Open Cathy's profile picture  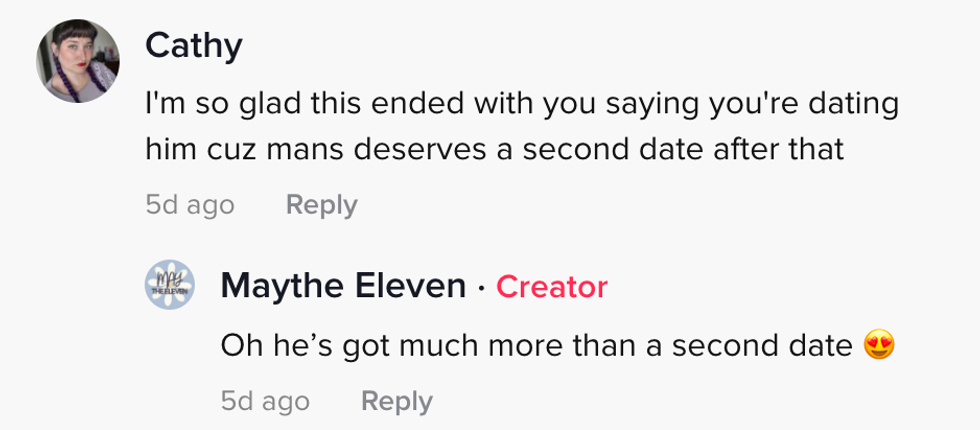pos(78,61)
